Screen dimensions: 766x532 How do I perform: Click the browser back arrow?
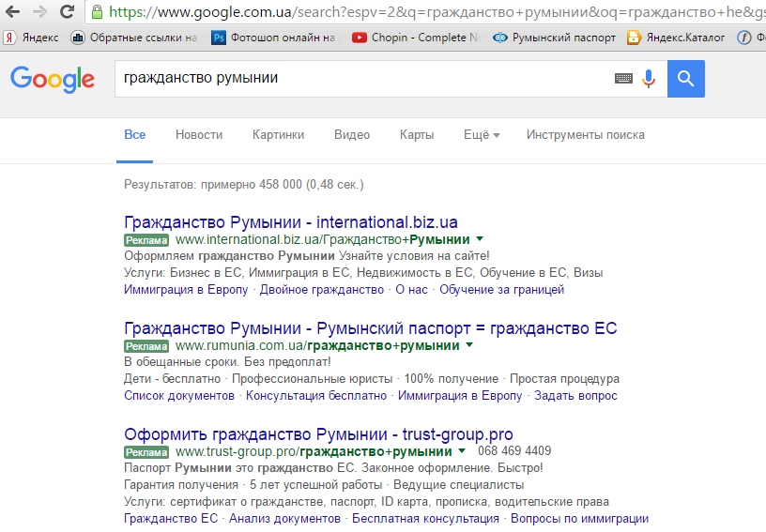click(13, 12)
